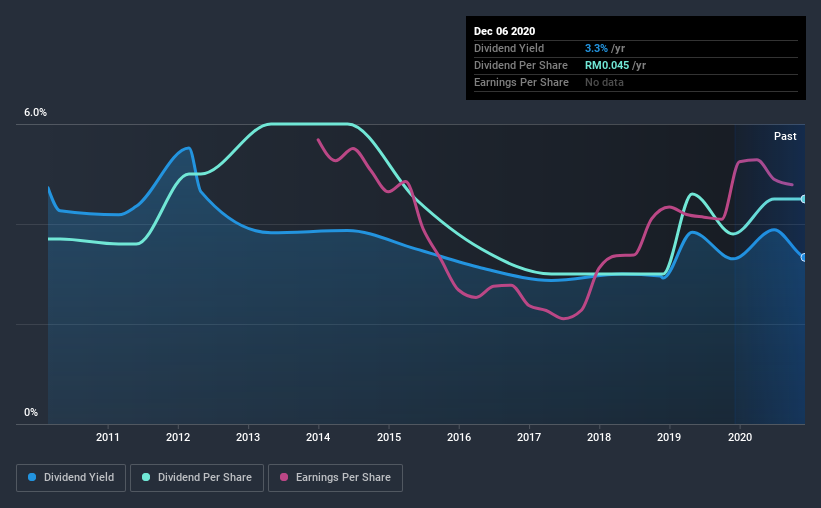The image size is (821, 508).
Task: Click the 2020 x-axis label
Action: pyautogui.click(x=740, y=437)
